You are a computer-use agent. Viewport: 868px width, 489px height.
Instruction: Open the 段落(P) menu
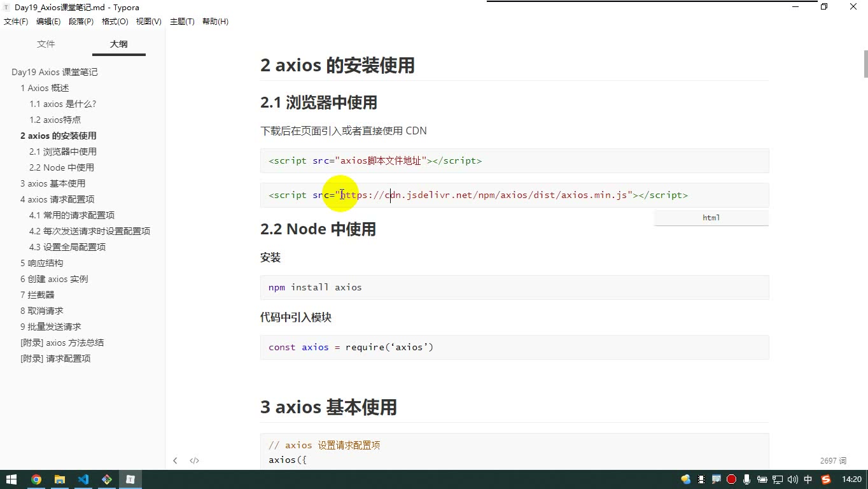(x=81, y=22)
